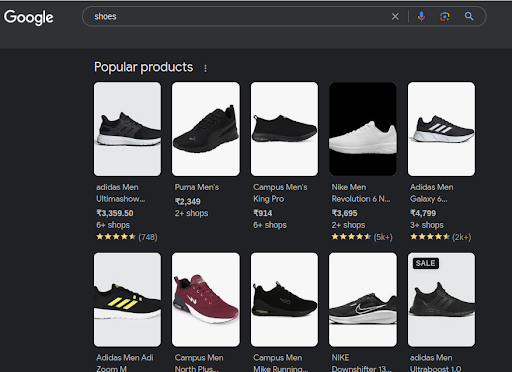Click '2+ shops' under Puma Men's
This screenshot has width=512, height=372.
click(191, 213)
